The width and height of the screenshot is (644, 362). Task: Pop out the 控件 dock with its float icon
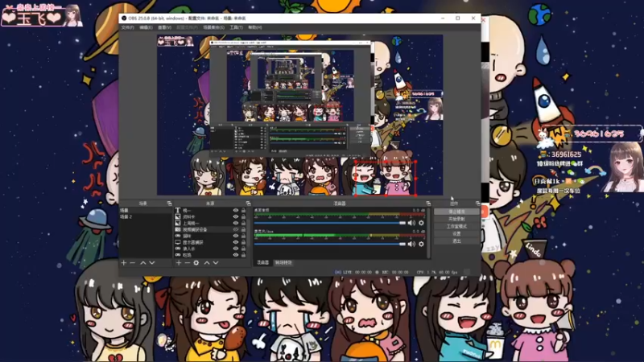[x=477, y=204]
